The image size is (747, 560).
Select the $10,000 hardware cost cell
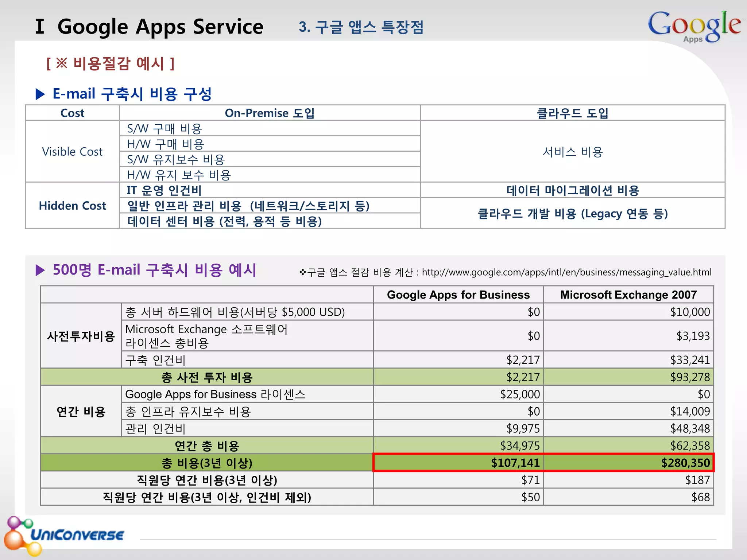[x=628, y=312]
